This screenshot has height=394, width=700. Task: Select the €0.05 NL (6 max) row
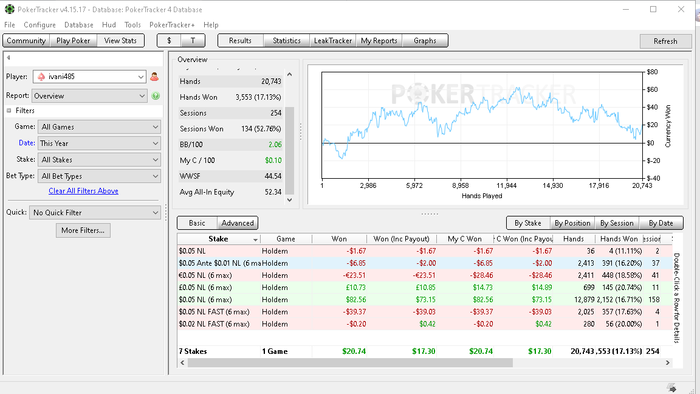[425, 275]
